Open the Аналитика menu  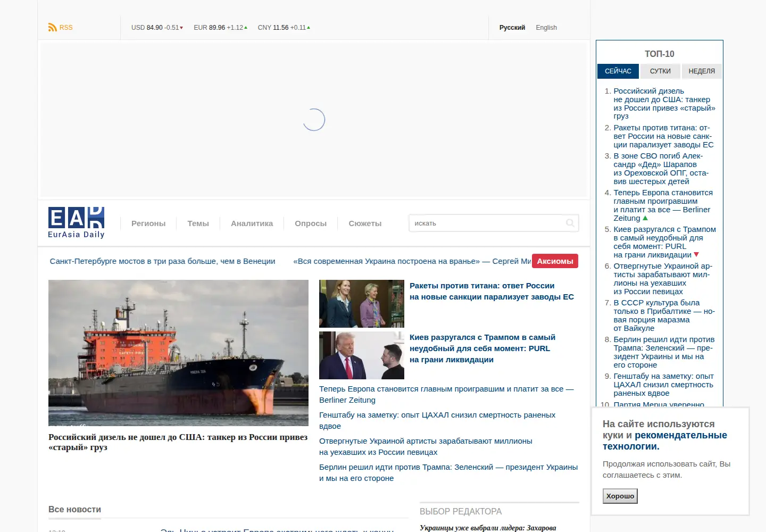pyautogui.click(x=252, y=223)
